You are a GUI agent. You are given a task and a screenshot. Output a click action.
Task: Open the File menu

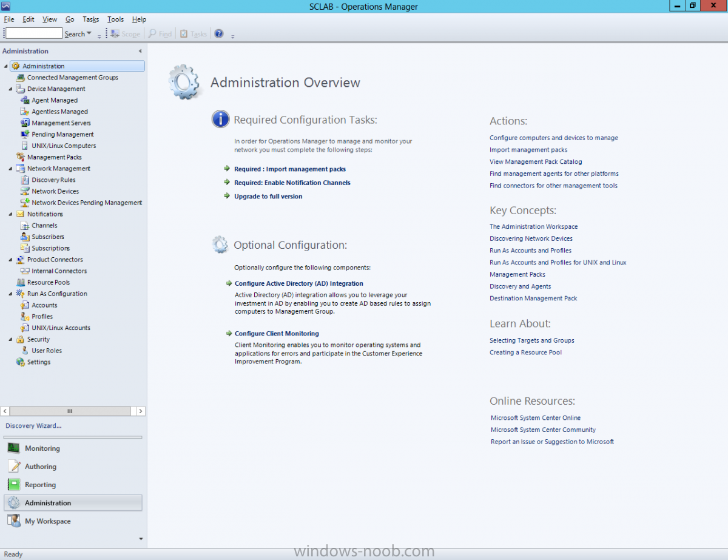point(9,19)
